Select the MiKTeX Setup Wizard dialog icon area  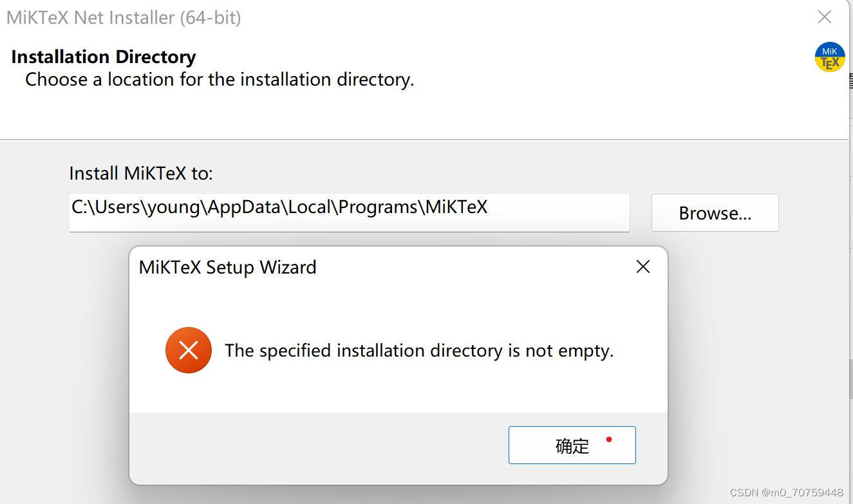click(188, 350)
